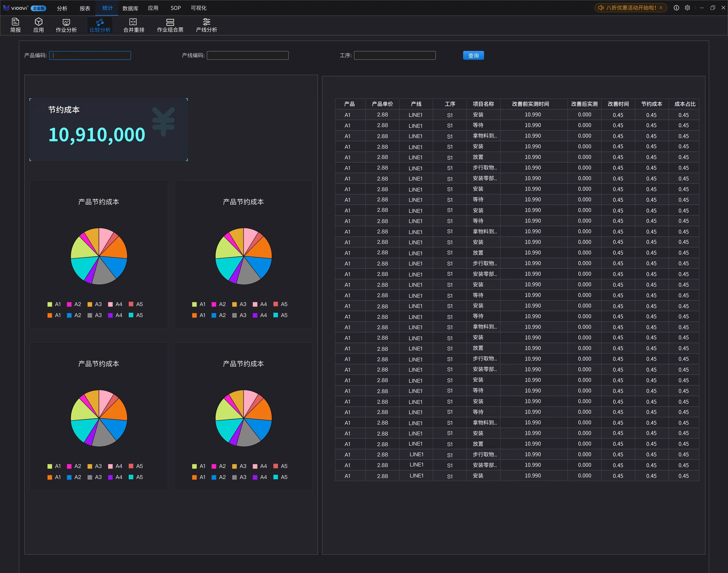The width and height of the screenshot is (728, 573).
Task: Open 作业分析 tool
Action: pyautogui.click(x=66, y=25)
